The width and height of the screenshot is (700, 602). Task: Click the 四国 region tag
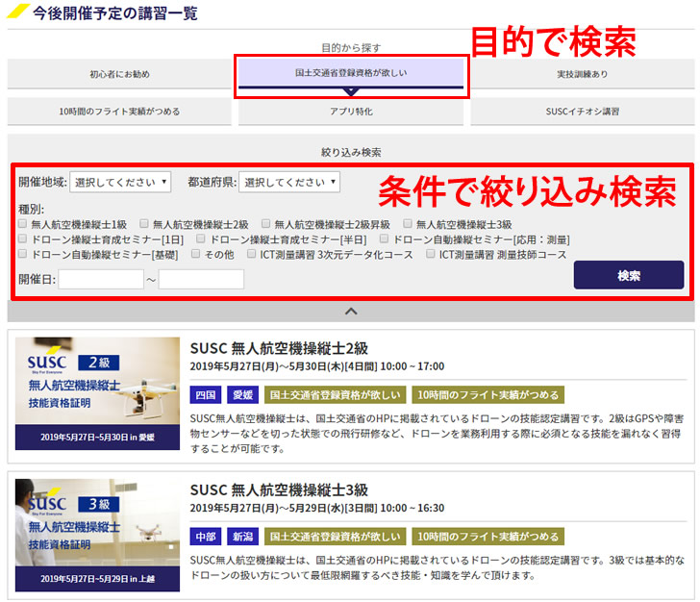206,395
